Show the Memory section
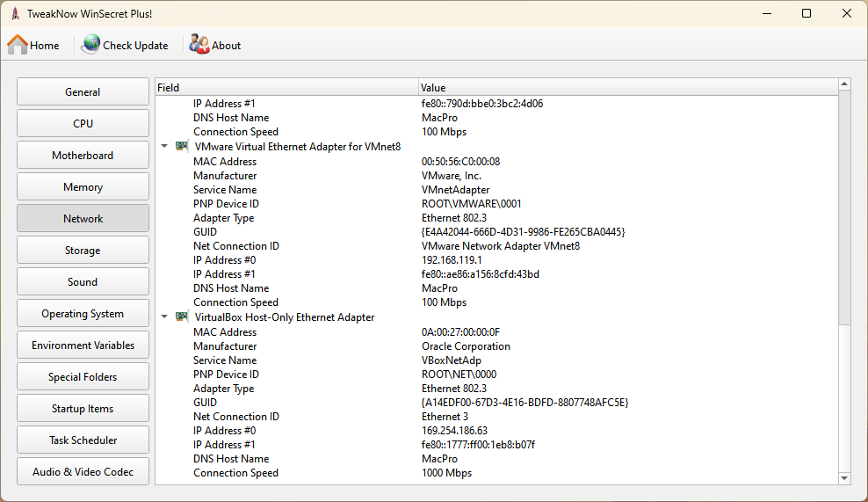868x502 pixels. (x=83, y=186)
